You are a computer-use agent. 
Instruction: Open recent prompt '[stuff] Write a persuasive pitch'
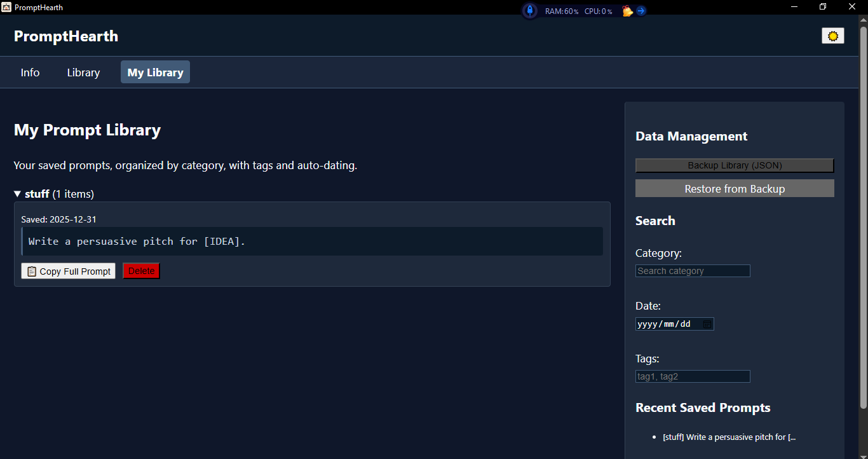pos(729,437)
